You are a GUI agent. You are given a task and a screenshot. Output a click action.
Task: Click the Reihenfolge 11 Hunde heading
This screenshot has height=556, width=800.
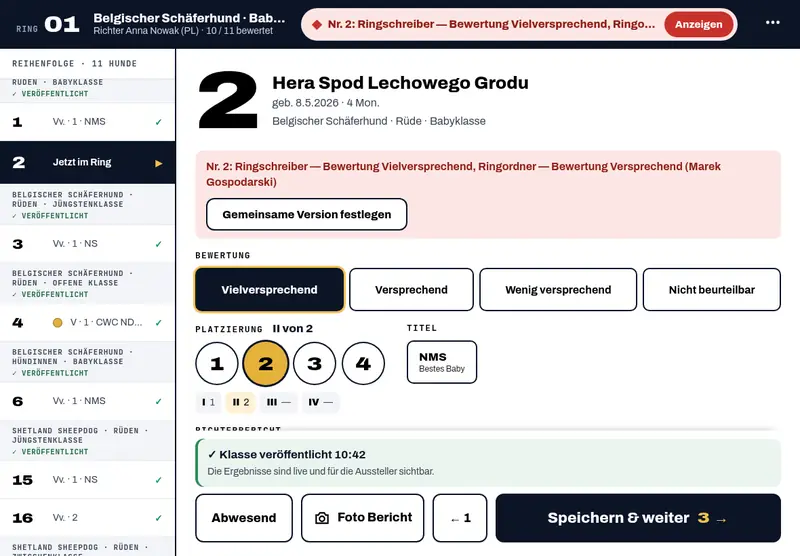tap(74, 64)
